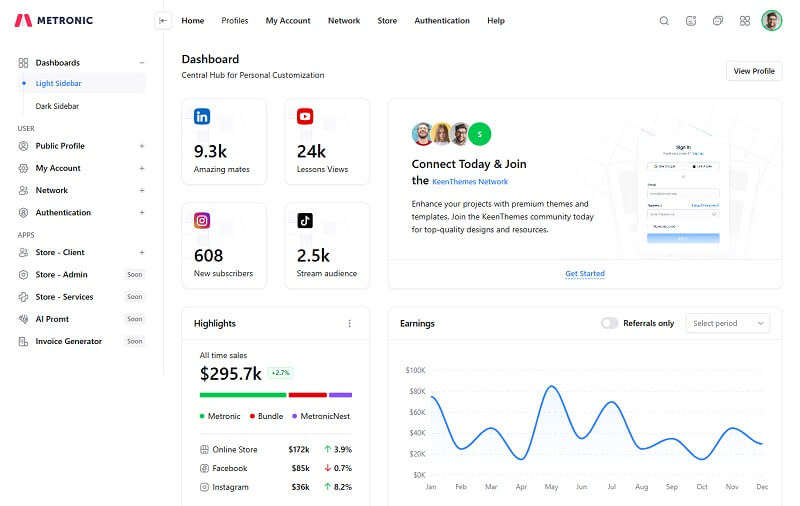800x506 pixels.
Task: Open the Store top menu
Action: click(387, 21)
